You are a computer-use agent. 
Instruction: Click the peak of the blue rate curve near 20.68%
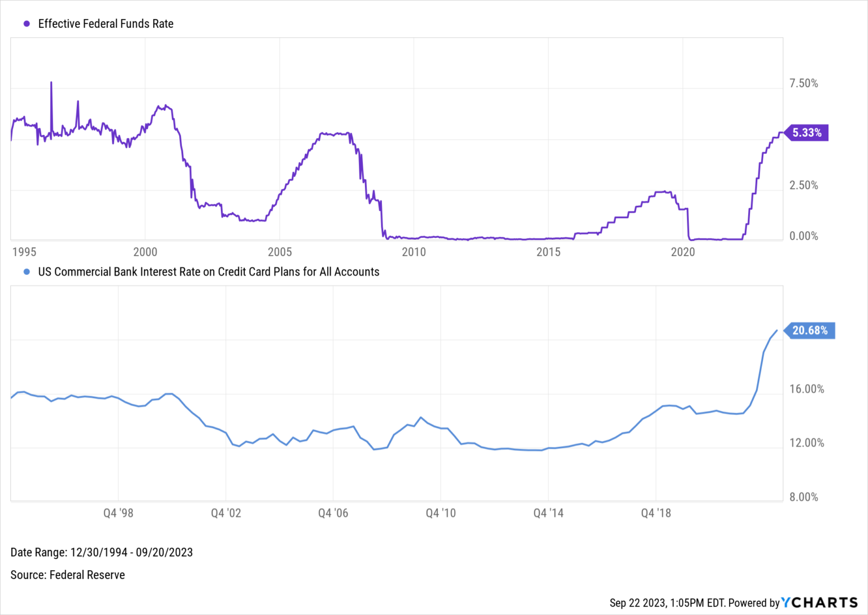[x=776, y=331]
